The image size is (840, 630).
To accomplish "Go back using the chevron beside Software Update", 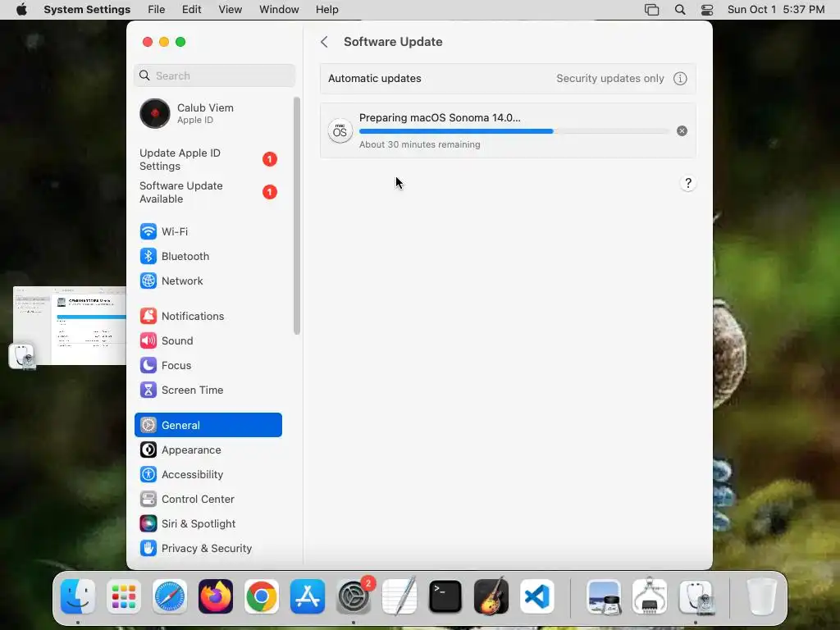I will [324, 42].
